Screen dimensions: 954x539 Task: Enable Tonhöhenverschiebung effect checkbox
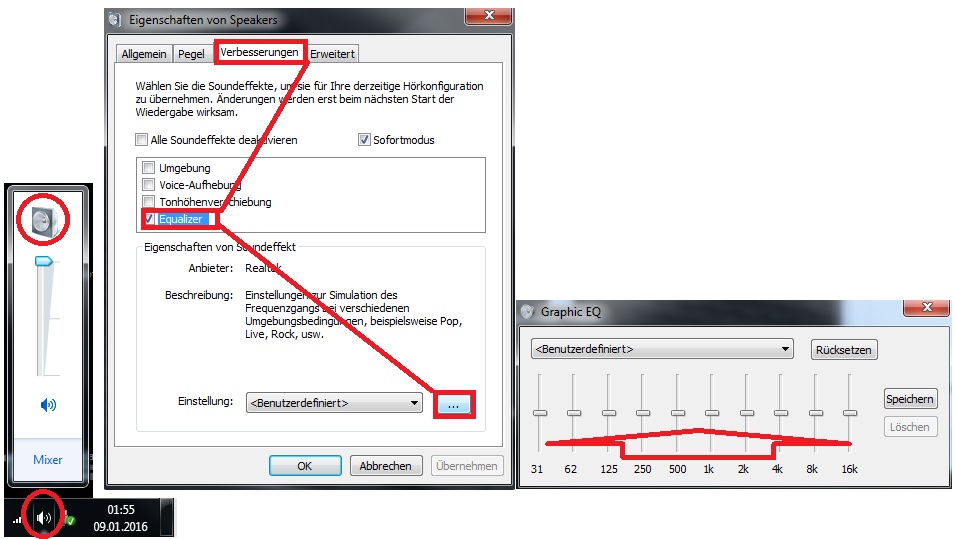148,201
